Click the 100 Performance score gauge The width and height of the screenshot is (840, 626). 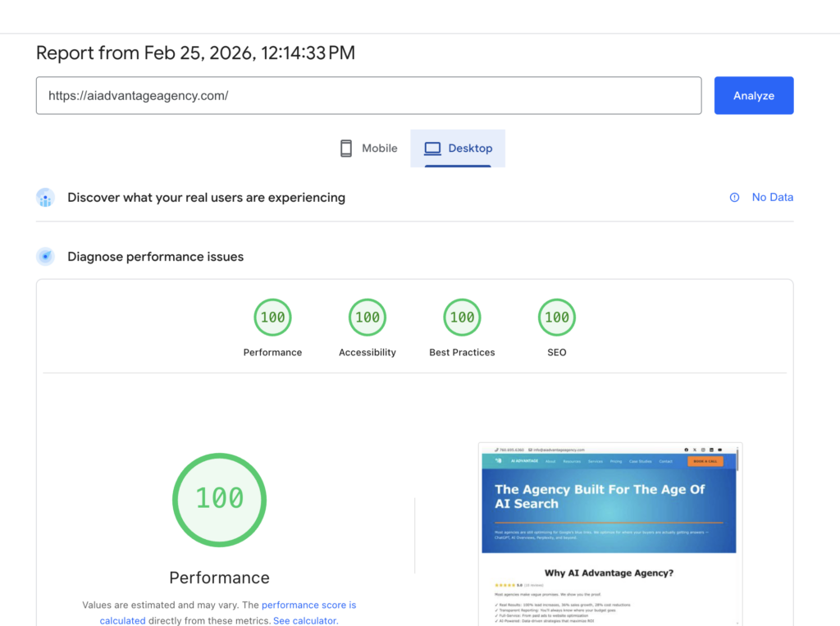click(219, 500)
